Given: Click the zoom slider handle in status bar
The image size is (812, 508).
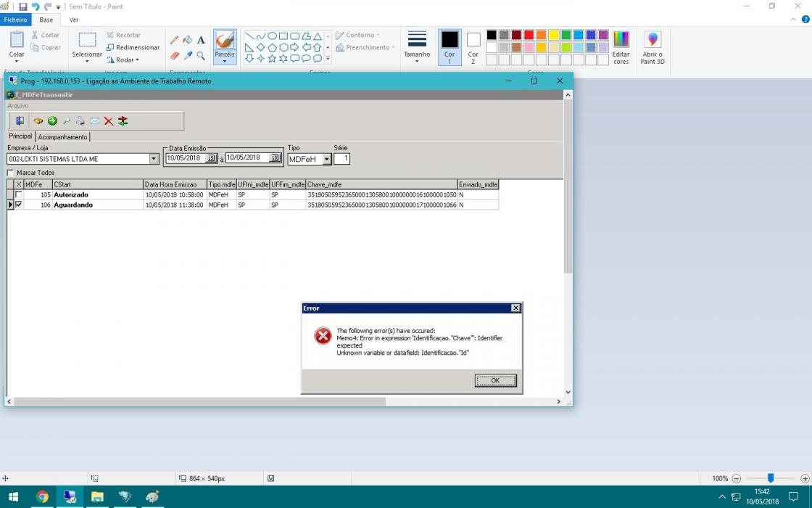Looking at the screenshot, I should coord(771,478).
